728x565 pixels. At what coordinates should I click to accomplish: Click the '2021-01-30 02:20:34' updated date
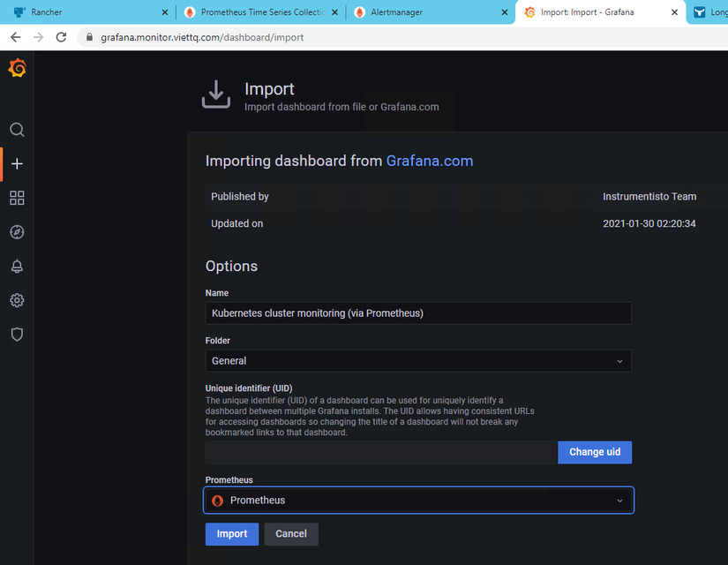tap(649, 223)
